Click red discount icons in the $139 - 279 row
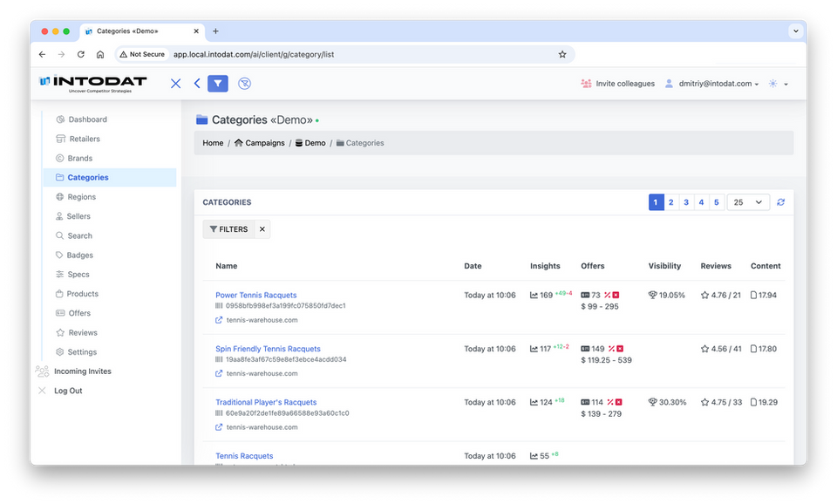This screenshot has height=504, width=837. click(615, 403)
